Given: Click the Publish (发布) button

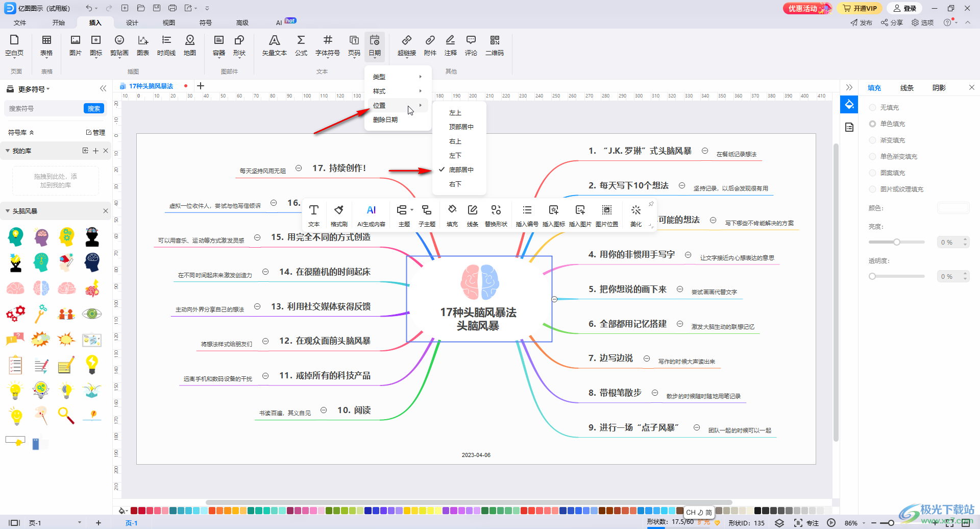Looking at the screenshot, I should tap(862, 22).
